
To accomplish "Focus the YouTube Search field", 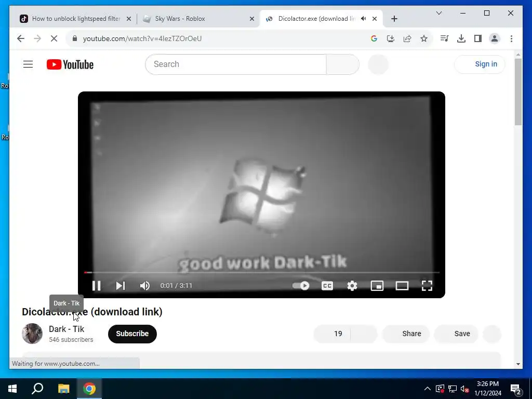I will pyautogui.click(x=236, y=64).
